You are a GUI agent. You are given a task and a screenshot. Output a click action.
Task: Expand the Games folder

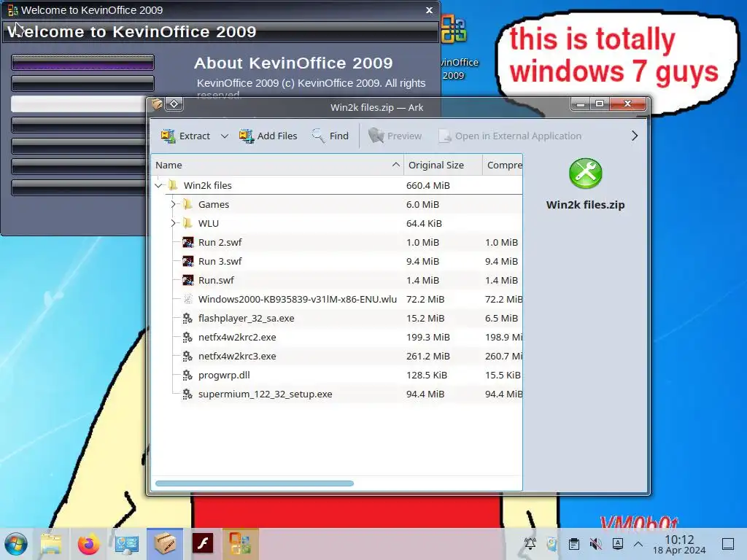tap(174, 204)
